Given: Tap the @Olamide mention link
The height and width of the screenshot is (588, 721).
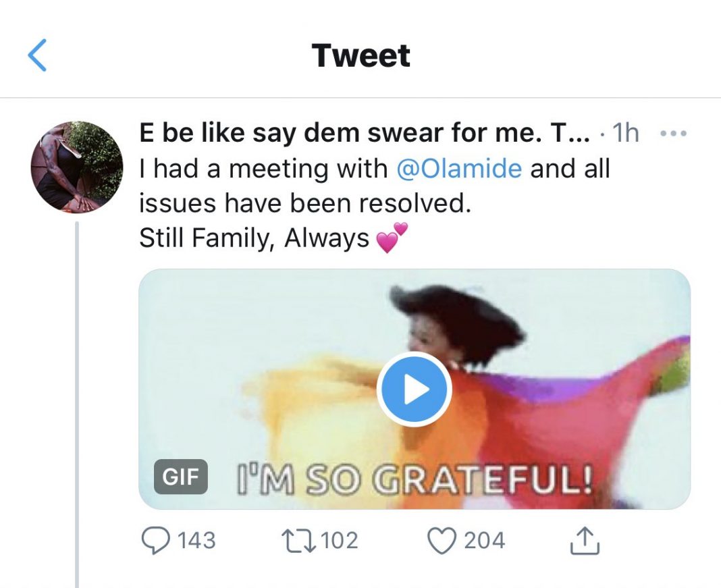Looking at the screenshot, I should coord(458,168).
